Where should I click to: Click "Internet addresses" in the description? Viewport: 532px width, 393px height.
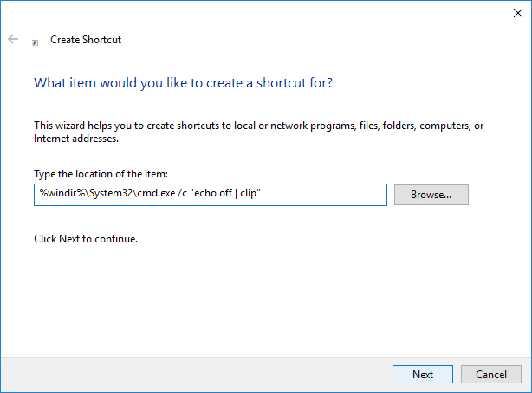(x=75, y=138)
